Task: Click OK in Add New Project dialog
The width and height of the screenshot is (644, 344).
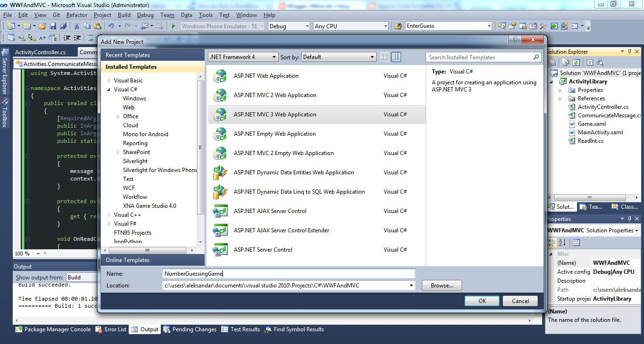Action: pos(482,301)
